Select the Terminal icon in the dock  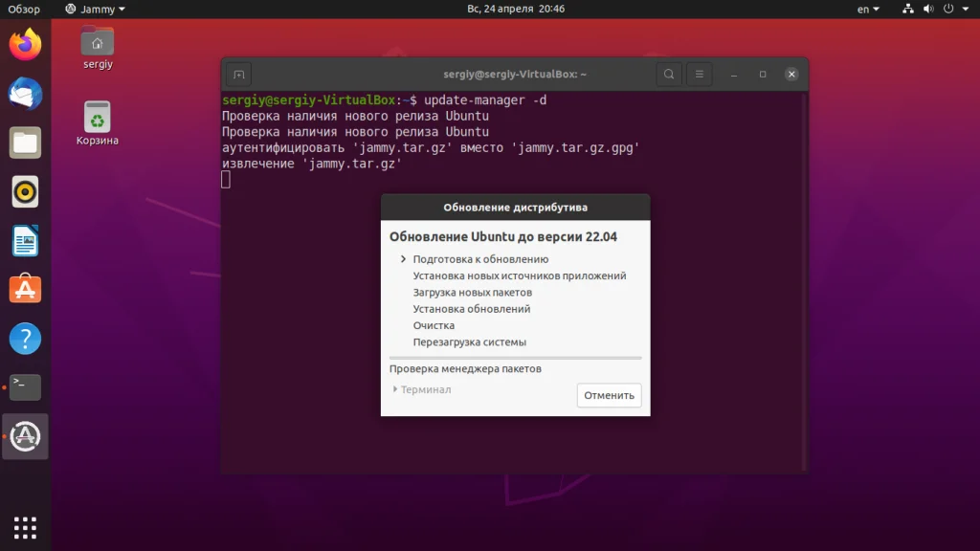point(25,386)
